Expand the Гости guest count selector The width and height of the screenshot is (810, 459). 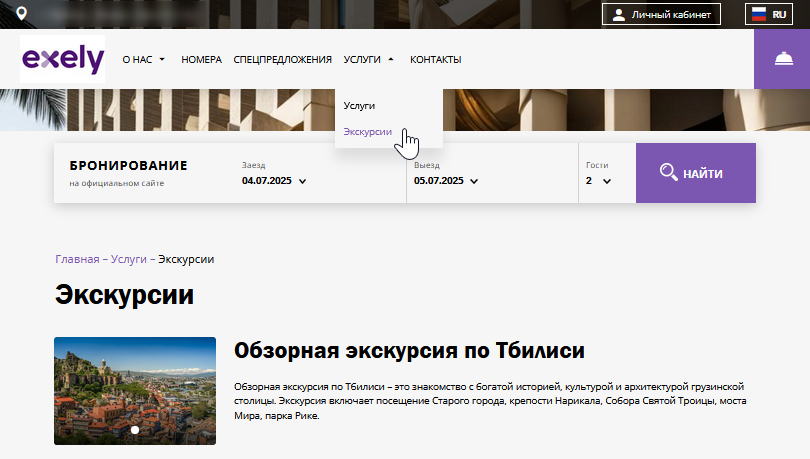pyautogui.click(x=598, y=181)
